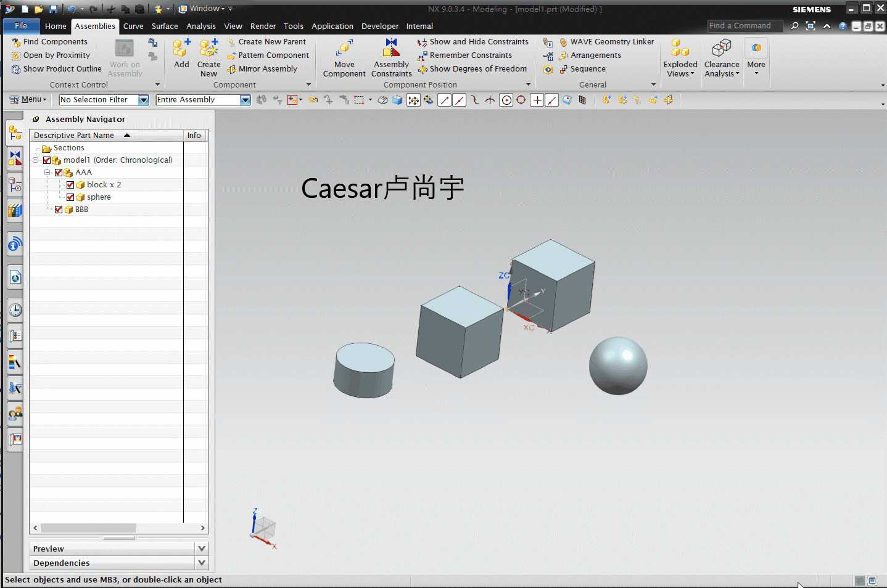Screen dimensions: 887x588
Task: Click the Create New component icon
Action: coord(209,48)
